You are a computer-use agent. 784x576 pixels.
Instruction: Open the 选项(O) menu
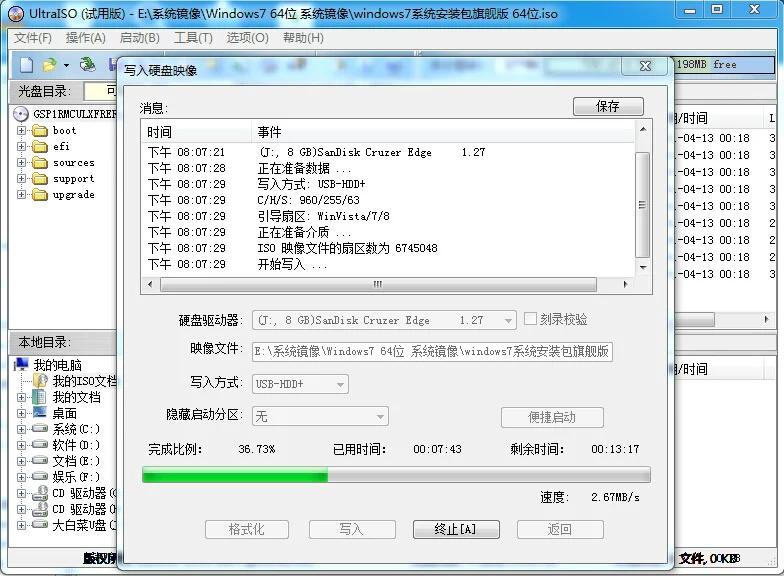[x=248, y=38]
